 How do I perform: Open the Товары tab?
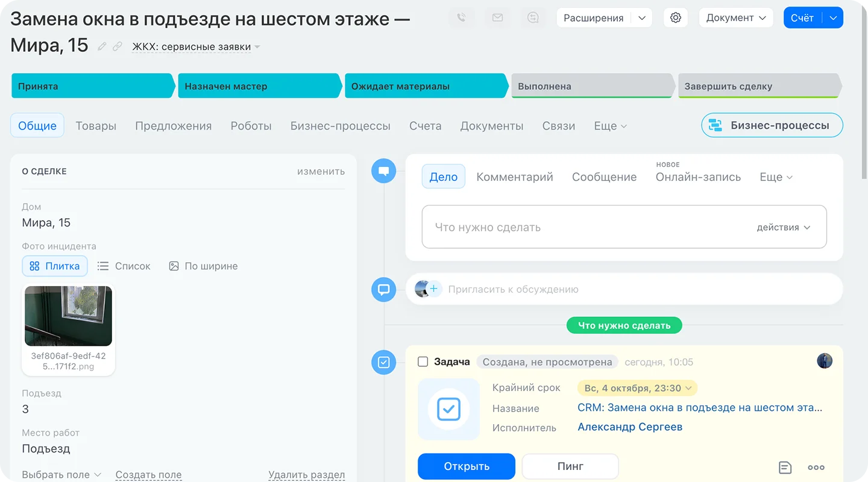(96, 126)
